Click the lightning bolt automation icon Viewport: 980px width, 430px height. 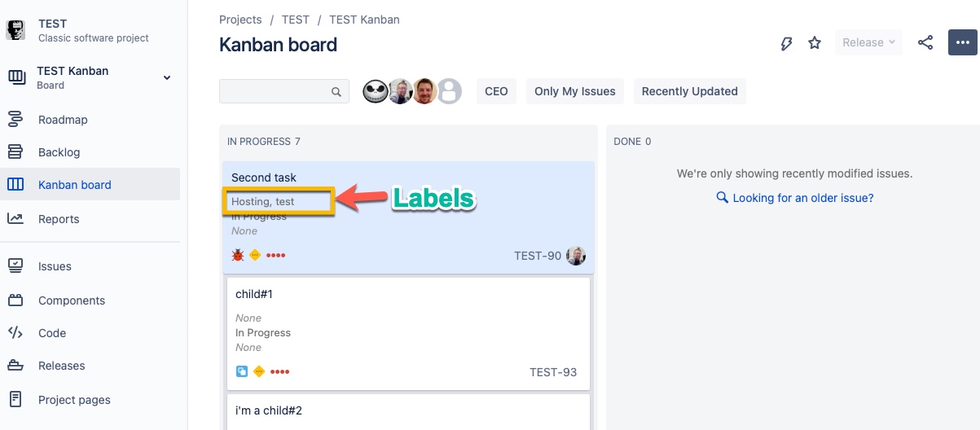(786, 43)
